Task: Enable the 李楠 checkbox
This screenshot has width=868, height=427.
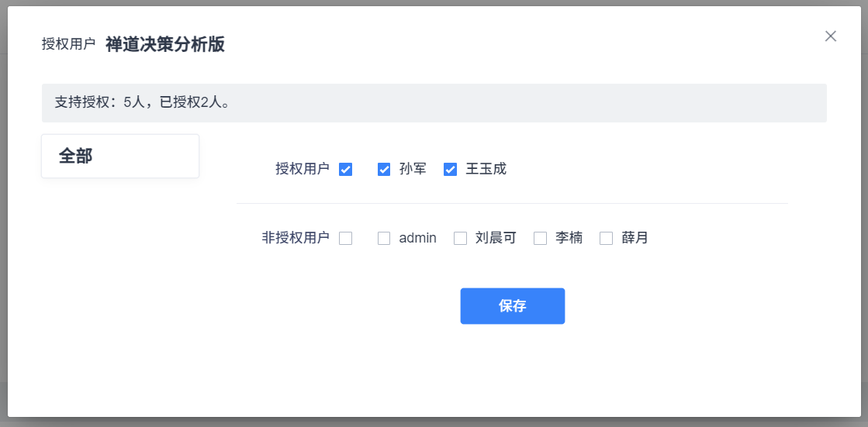Action: pos(541,239)
